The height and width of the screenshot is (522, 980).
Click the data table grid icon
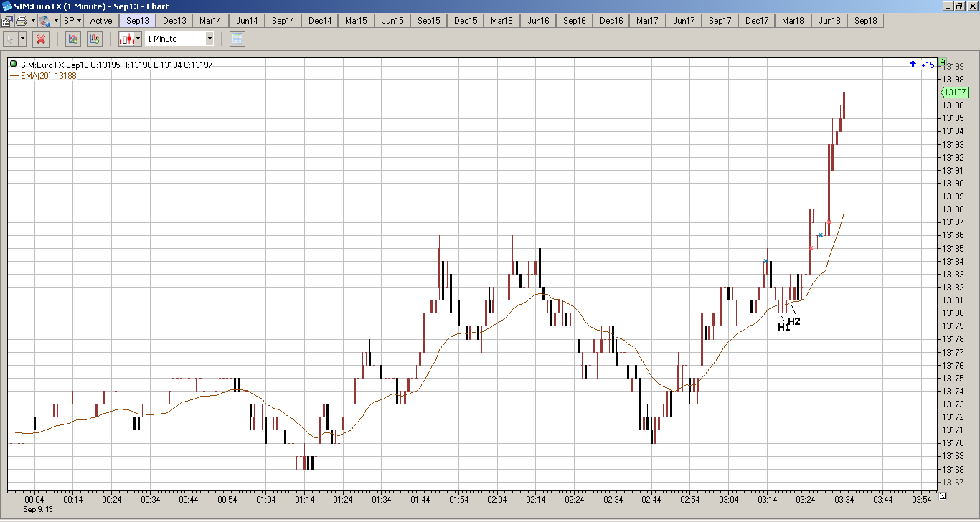pyautogui.click(x=237, y=39)
